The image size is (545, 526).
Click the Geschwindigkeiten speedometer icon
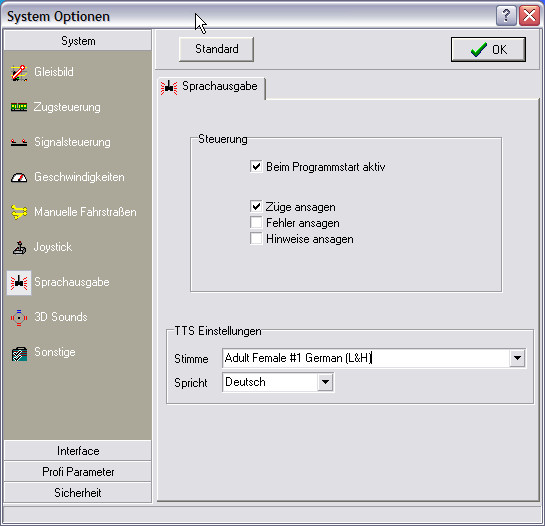tap(19, 178)
